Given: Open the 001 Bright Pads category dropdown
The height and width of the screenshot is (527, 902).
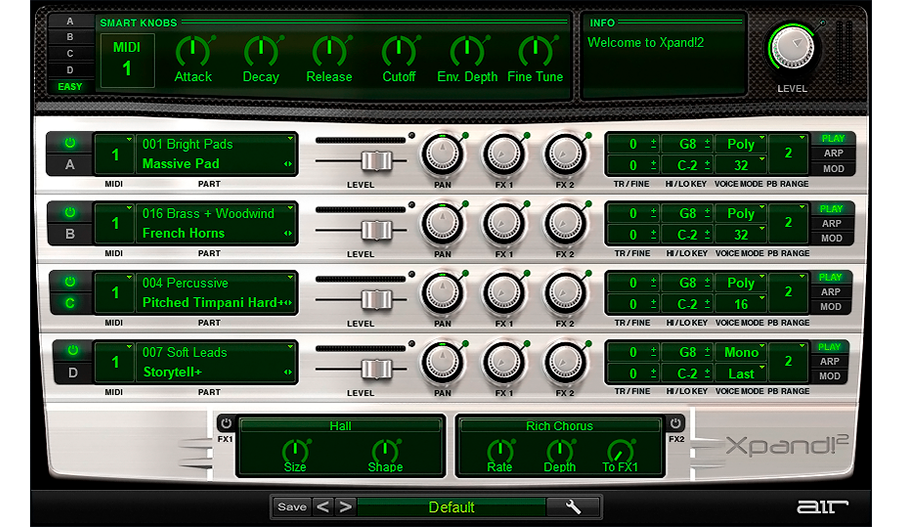Looking at the screenshot, I should [x=217, y=144].
